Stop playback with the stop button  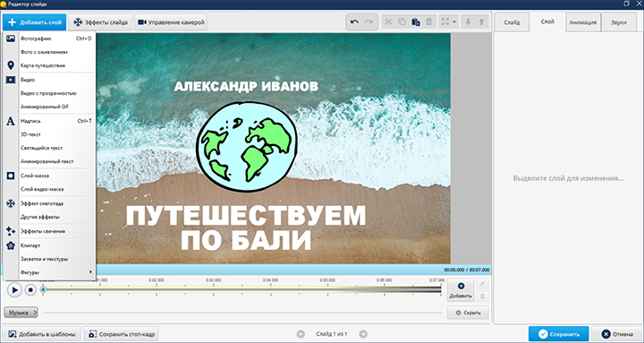(x=30, y=290)
